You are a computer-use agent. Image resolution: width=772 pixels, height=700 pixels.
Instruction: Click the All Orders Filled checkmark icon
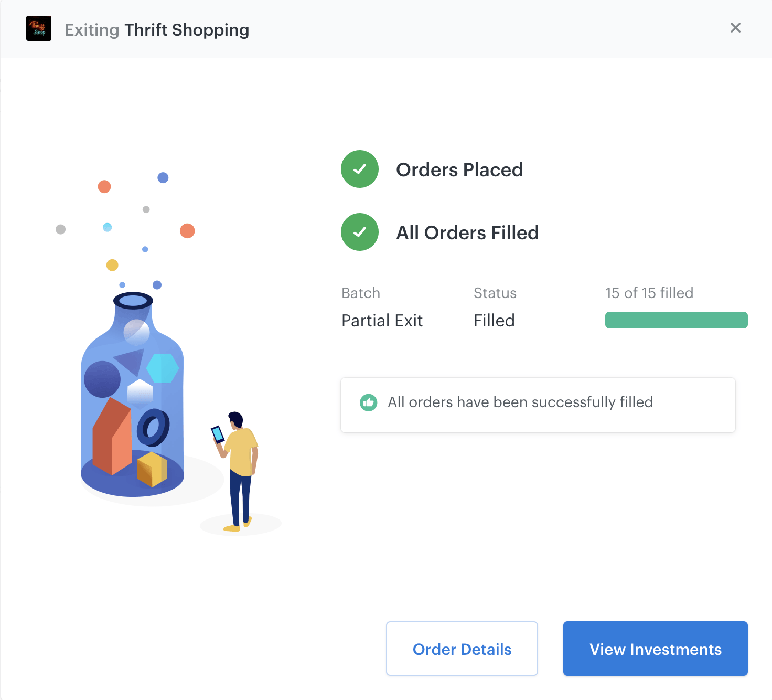pos(360,232)
